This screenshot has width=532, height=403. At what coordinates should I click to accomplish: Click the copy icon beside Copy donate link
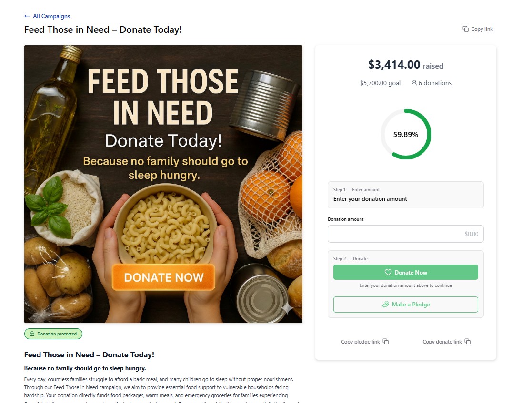[x=467, y=342]
